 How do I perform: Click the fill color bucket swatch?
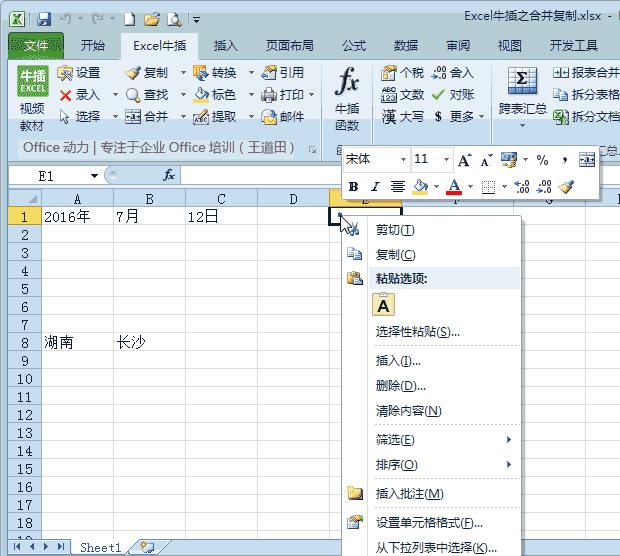[420, 186]
